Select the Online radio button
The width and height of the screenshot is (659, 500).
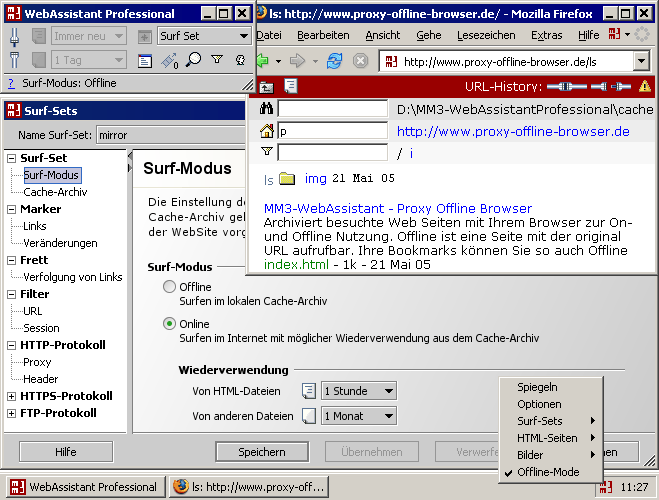(169, 324)
